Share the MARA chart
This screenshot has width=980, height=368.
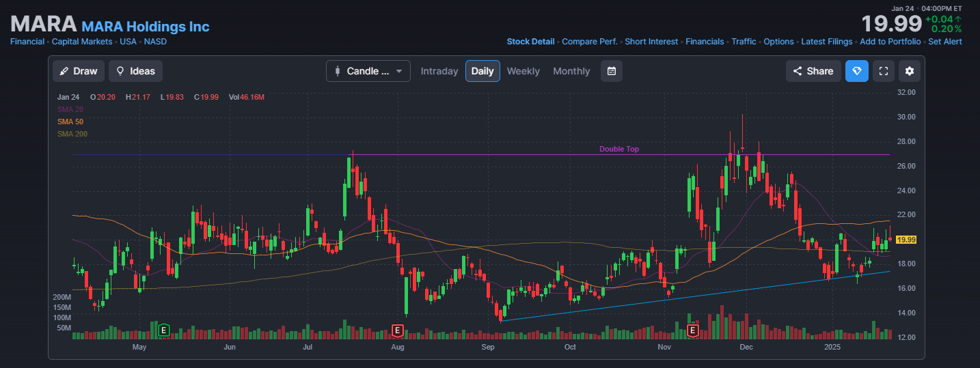pyautogui.click(x=813, y=71)
